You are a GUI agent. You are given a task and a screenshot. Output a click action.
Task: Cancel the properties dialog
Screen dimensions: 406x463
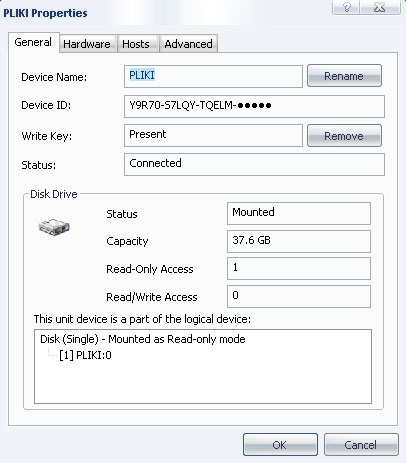point(361,445)
